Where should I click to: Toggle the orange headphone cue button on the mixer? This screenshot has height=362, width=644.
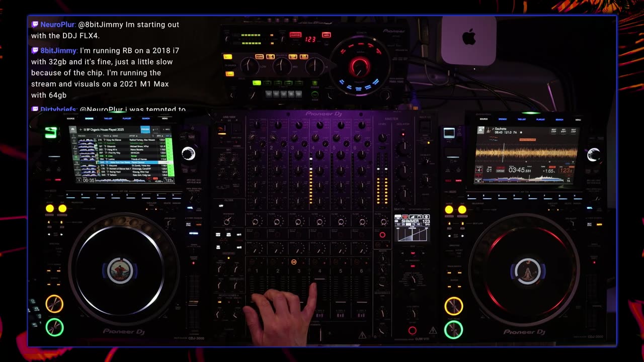click(x=294, y=262)
